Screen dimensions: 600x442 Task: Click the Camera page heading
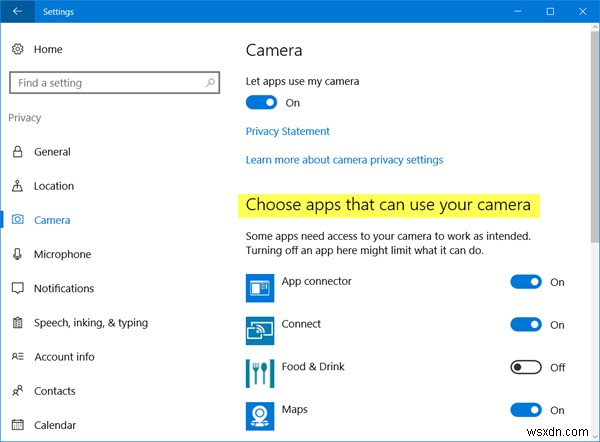pos(274,50)
